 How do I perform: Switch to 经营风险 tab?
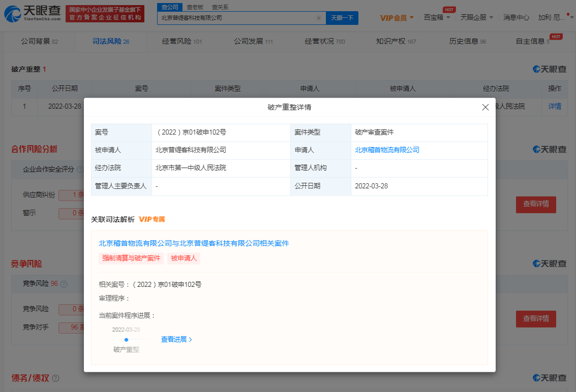[x=182, y=42]
